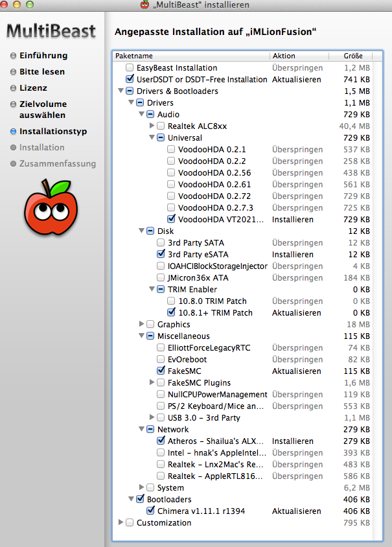Collapse the Bootloaders section

pos(131,499)
